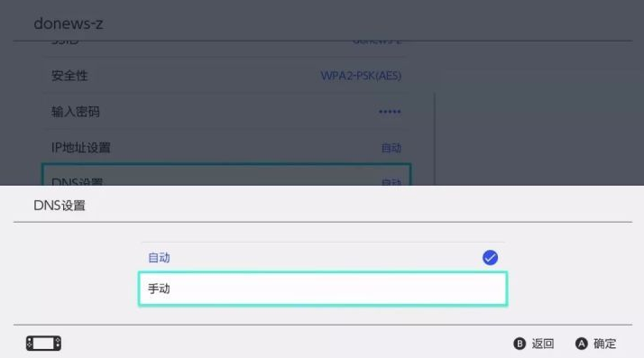Click the 返回 back label
The width and height of the screenshot is (644, 358).
coord(543,344)
